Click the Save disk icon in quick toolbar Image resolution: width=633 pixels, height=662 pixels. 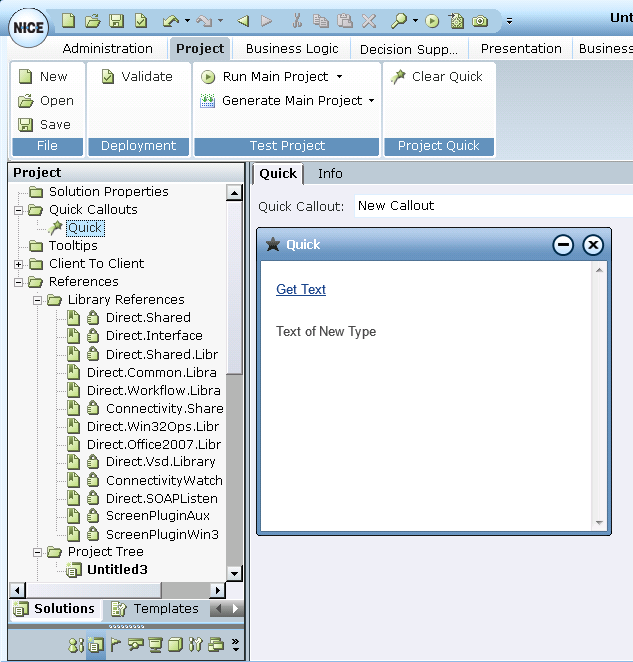pos(116,20)
